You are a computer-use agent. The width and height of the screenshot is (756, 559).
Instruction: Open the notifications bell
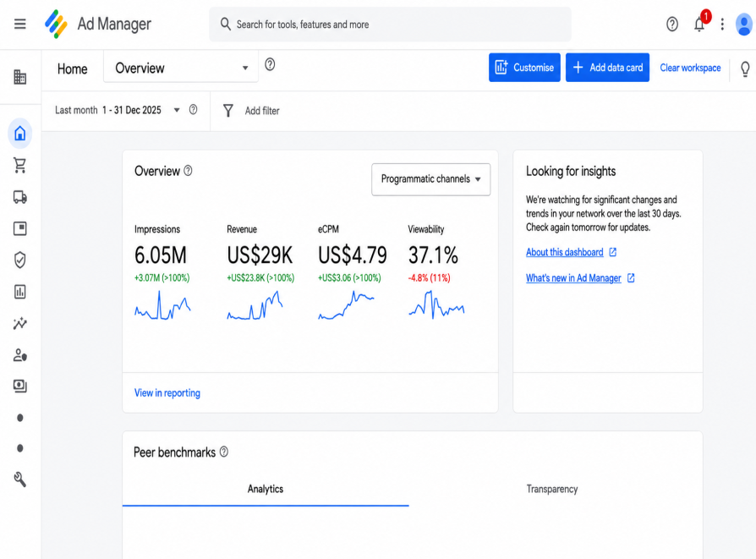coord(699,24)
